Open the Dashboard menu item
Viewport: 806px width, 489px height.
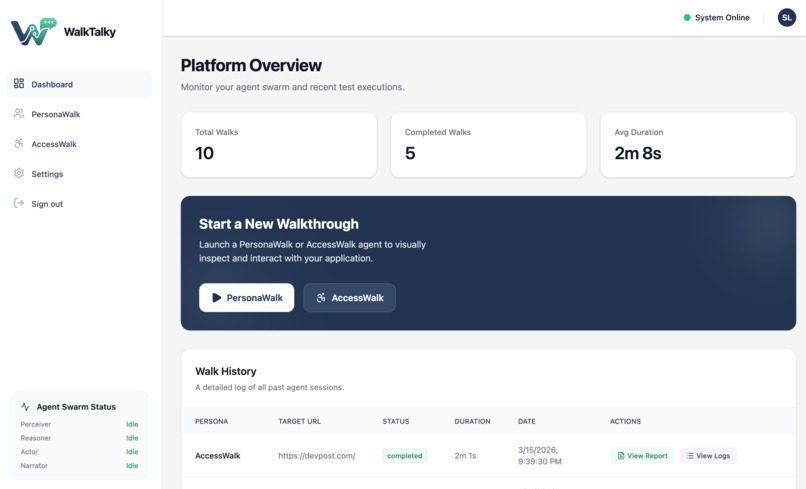point(79,84)
